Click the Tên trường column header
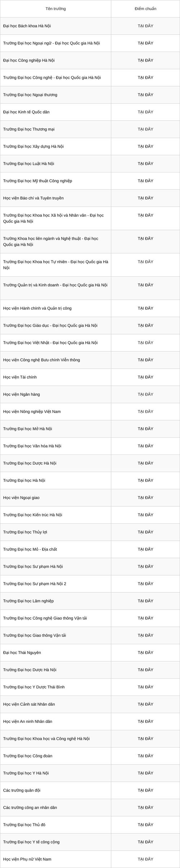180x868 pixels. coord(56,9)
